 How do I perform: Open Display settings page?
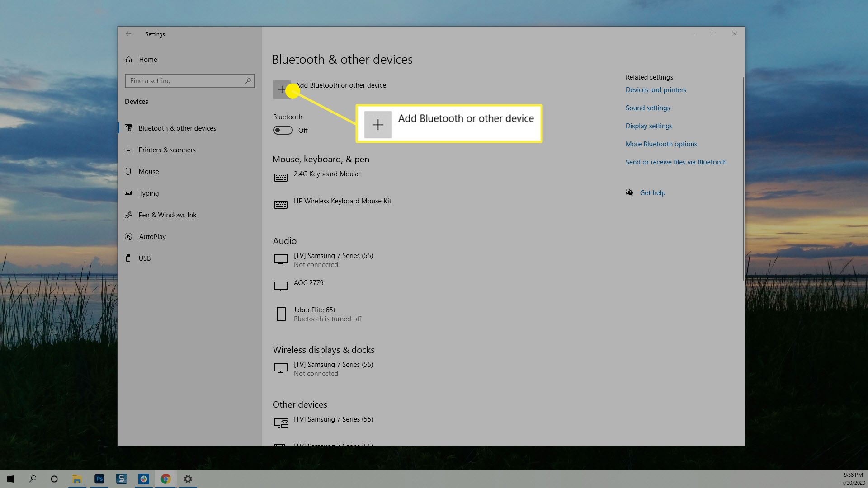(x=649, y=126)
